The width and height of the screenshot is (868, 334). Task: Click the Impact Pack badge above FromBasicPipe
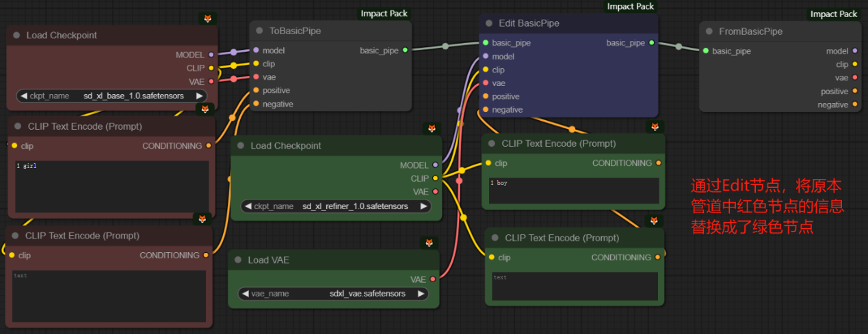pyautogui.click(x=834, y=14)
